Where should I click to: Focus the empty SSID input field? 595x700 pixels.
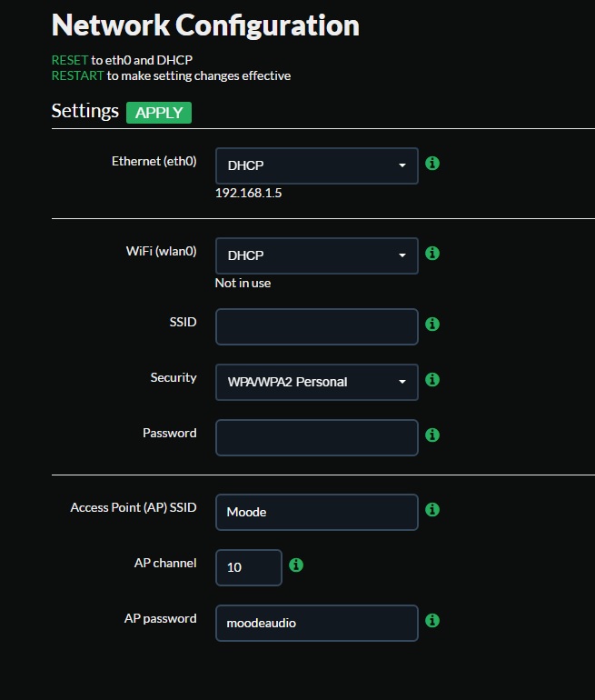[317, 326]
